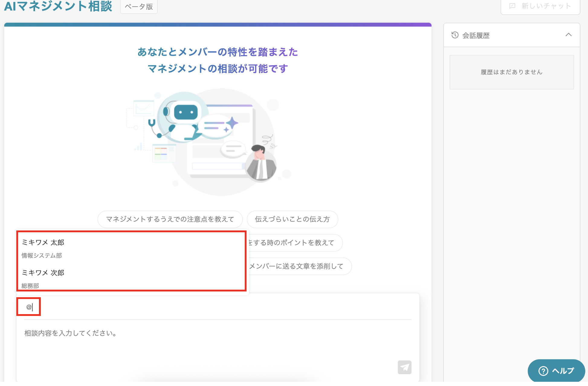Select ミキワメ 太郎 from the mention list
The width and height of the screenshot is (588, 386).
click(43, 243)
